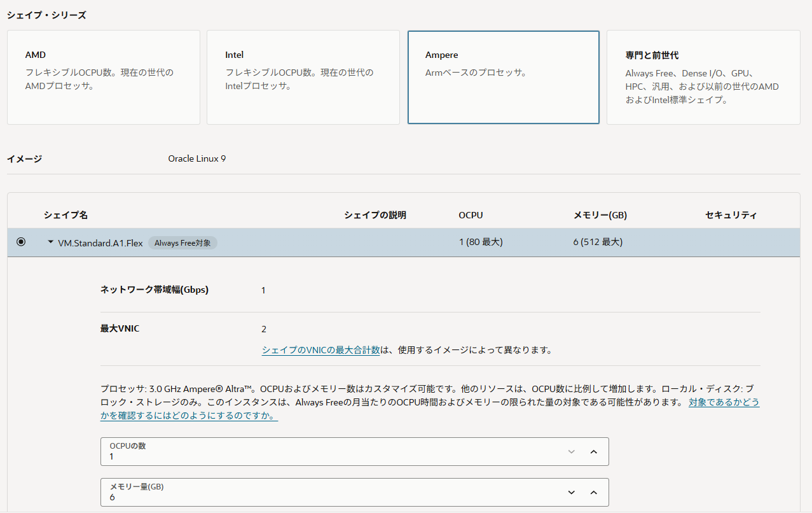This screenshot has height=513, width=812.
Task: Select the Intel shape series card
Action: [x=303, y=77]
